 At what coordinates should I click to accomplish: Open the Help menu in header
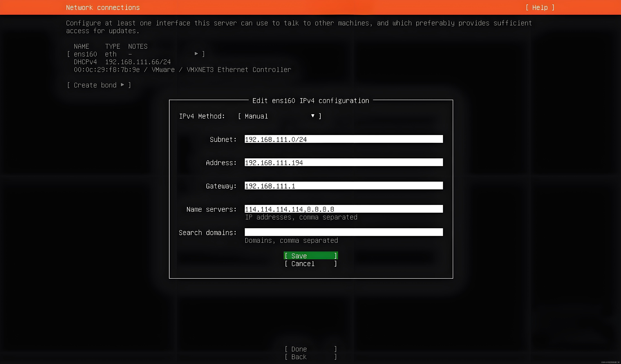tap(540, 8)
